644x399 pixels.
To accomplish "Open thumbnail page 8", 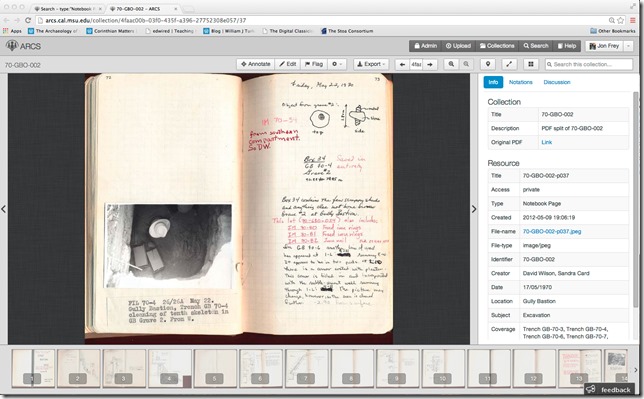I will pyautogui.click(x=352, y=368).
